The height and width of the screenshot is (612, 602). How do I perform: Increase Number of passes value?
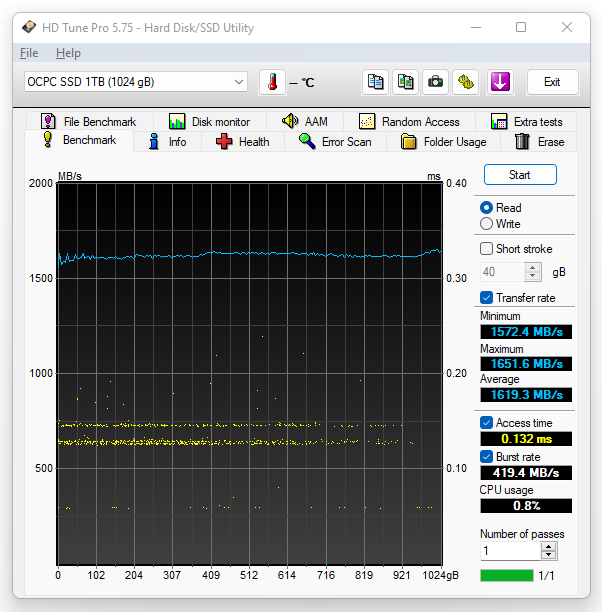pos(549,546)
